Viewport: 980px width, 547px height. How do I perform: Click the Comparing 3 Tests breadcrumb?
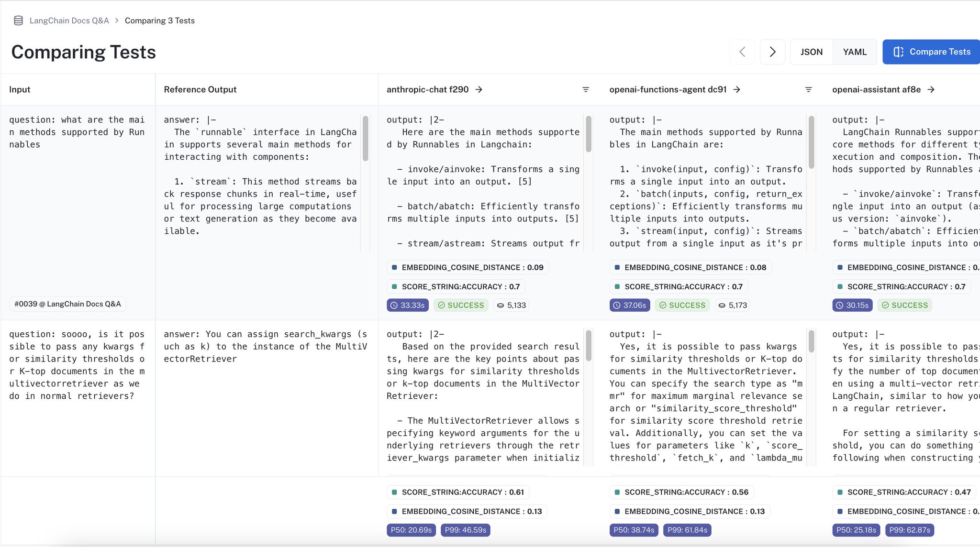(160, 21)
